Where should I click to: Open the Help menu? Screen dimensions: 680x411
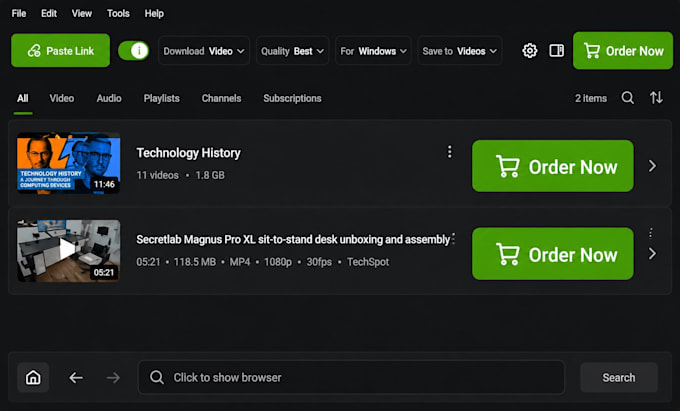point(154,13)
